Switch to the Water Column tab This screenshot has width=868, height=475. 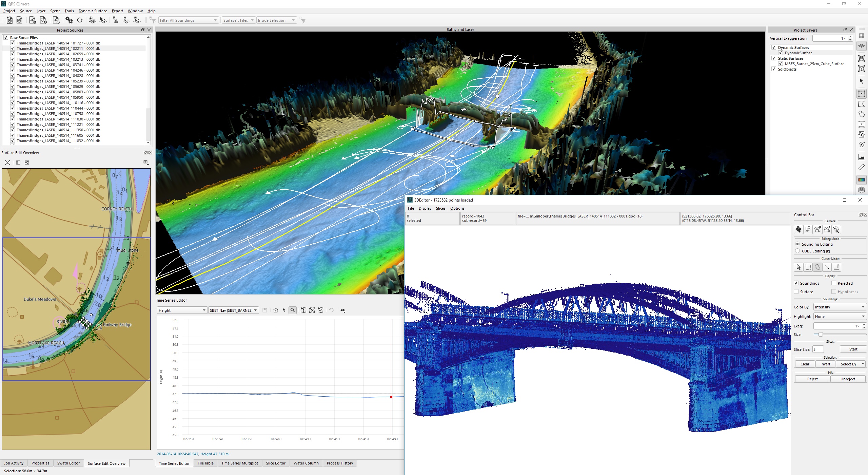point(306,463)
